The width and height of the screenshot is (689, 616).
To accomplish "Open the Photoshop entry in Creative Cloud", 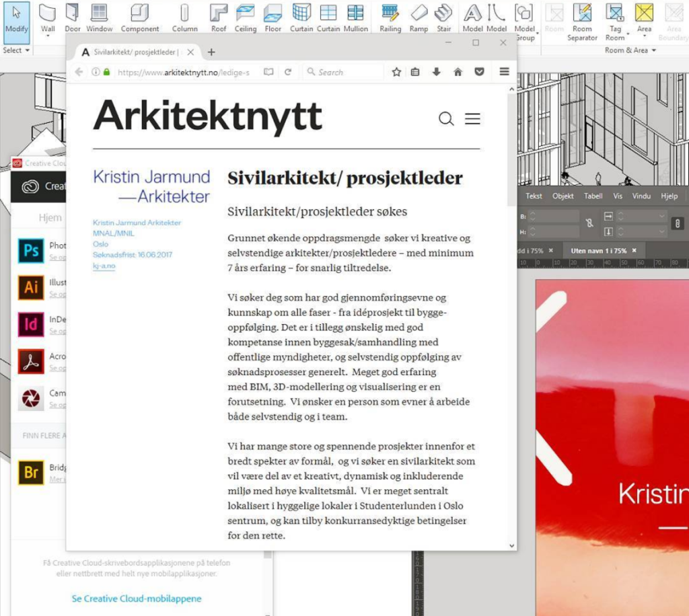I will point(31,250).
